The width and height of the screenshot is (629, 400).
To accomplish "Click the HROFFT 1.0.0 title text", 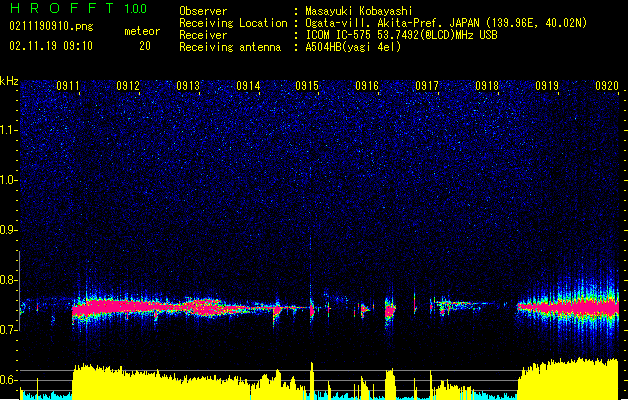I will click(78, 8).
